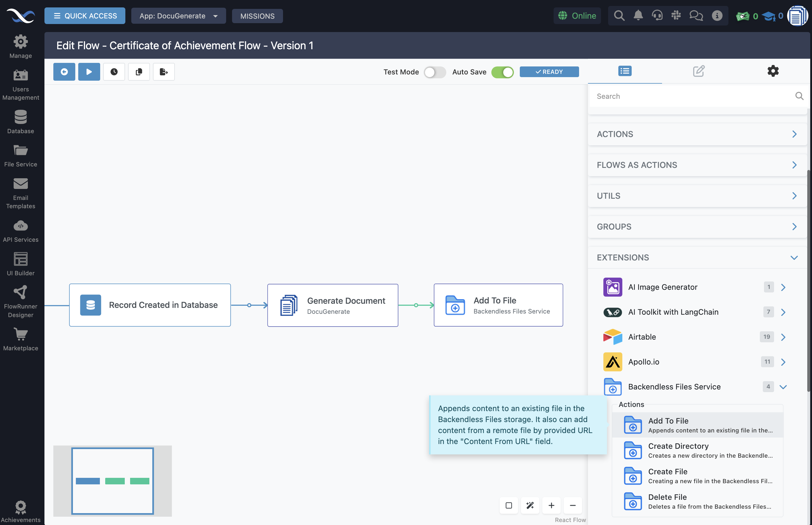Open the FlowRunner Designer sidebar section
The height and width of the screenshot is (525, 812).
(21, 300)
